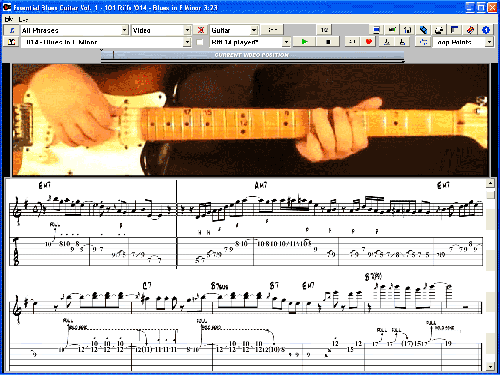Click the blue loop icon beside Loop Points
The height and width of the screenshot is (375, 500).
[423, 42]
